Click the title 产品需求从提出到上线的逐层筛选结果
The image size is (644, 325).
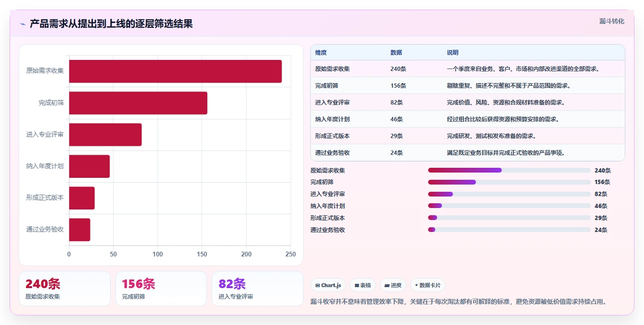coord(111,24)
